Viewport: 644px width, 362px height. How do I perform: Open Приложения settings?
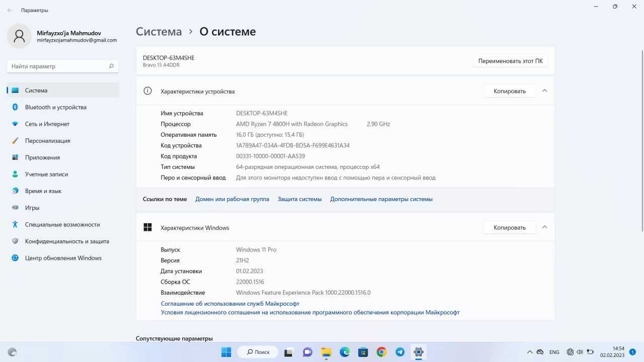pos(63,157)
